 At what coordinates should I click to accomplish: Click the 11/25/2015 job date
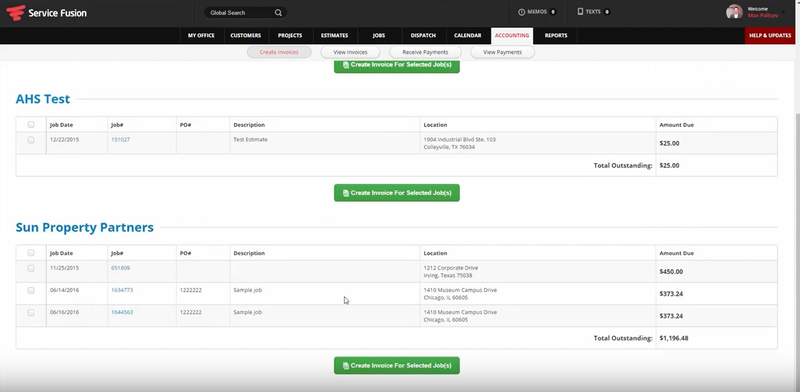64,267
